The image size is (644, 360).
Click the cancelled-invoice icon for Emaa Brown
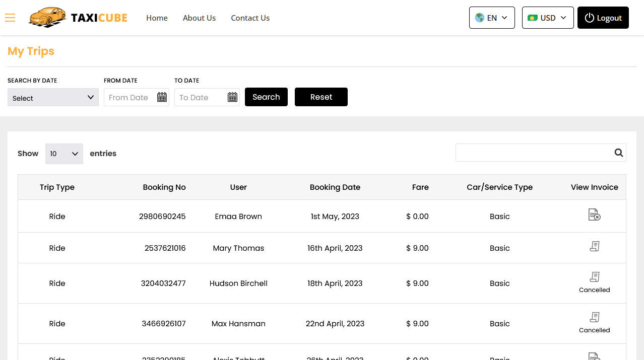594,214
